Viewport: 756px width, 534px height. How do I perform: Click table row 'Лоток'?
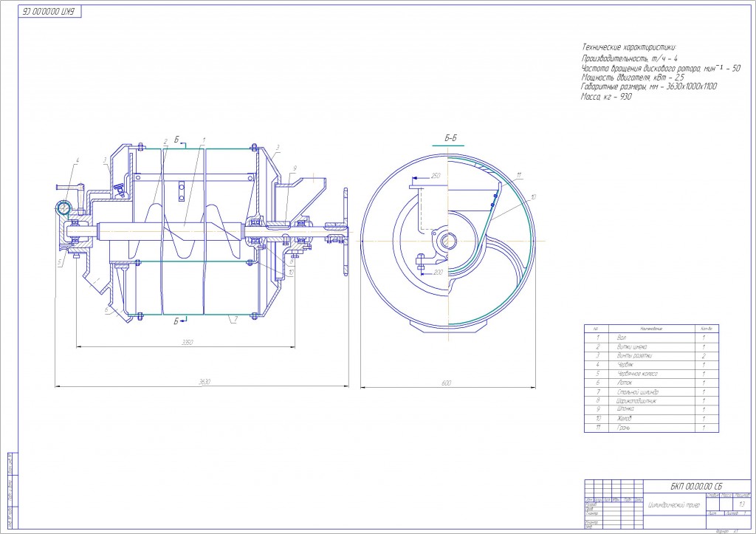click(651, 383)
